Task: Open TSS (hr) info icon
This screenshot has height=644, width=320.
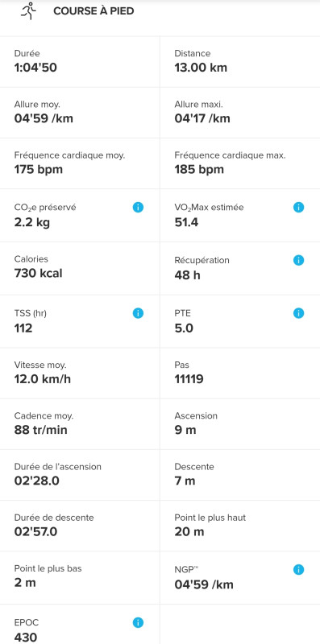Action: (138, 313)
